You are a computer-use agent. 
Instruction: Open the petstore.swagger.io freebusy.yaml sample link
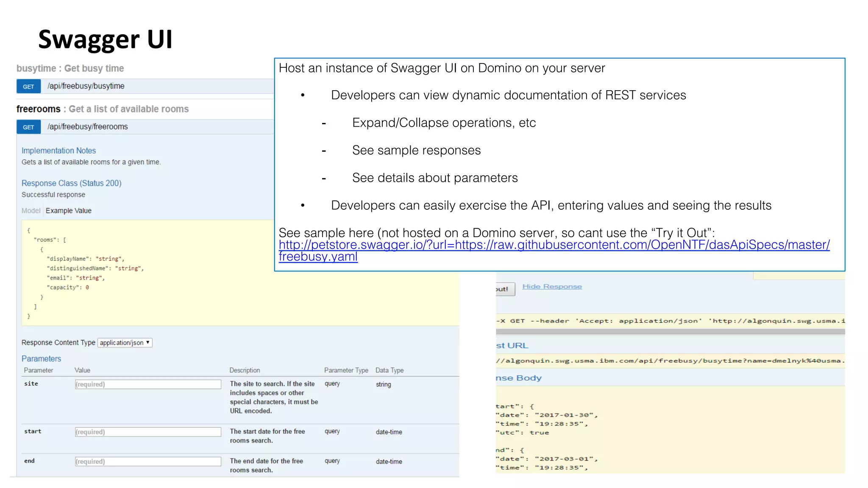(554, 250)
